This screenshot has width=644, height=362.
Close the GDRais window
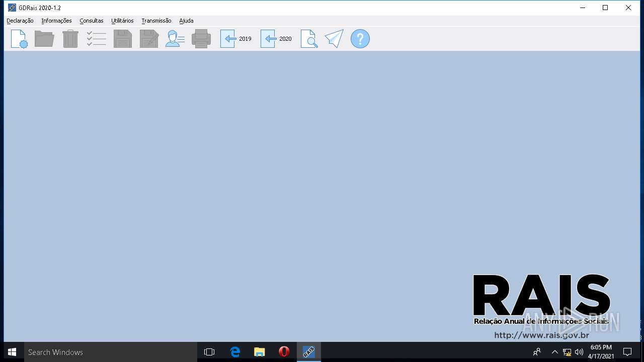(628, 8)
